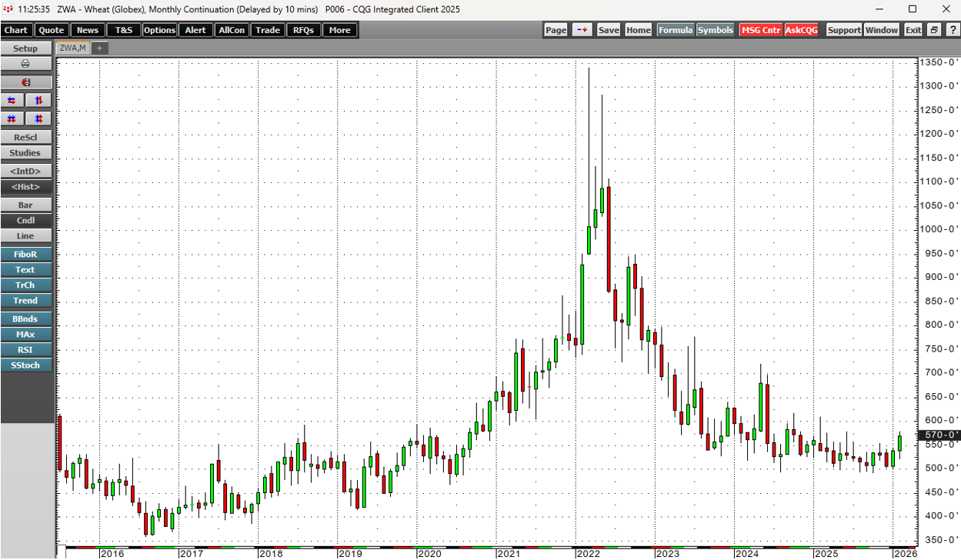
Task: Switch chart type to Line
Action: (25, 236)
